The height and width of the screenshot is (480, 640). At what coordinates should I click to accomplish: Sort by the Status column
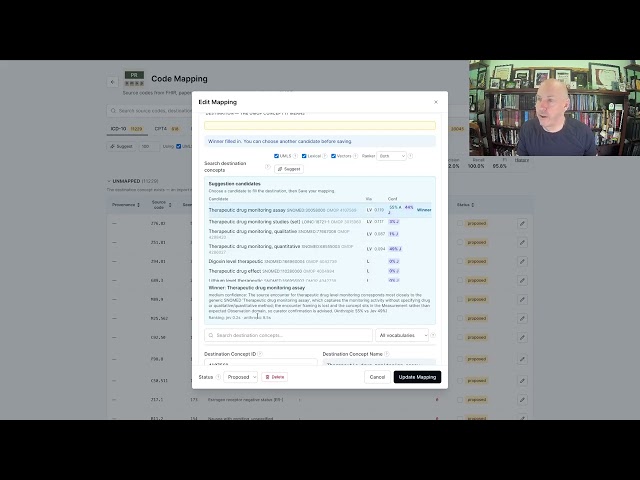tap(466, 204)
